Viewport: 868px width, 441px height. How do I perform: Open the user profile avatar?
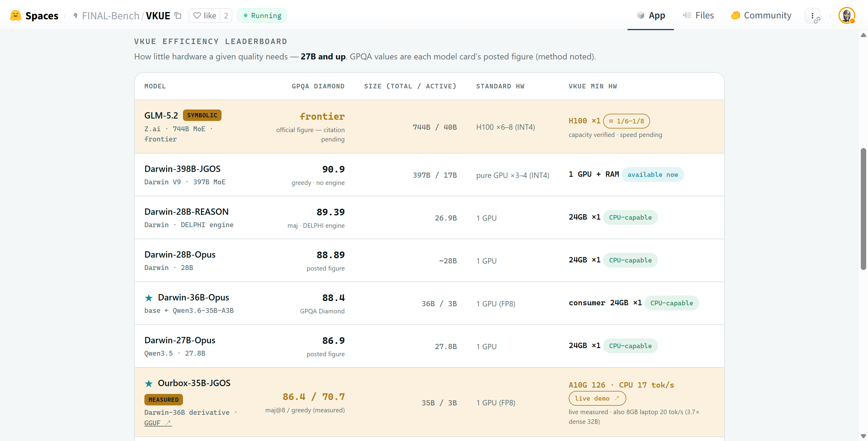[846, 15]
